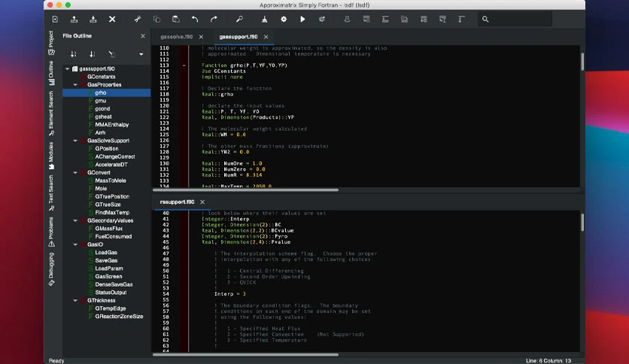Viewport: 629px width, 364px height.
Task: Select gcond in the outline tree
Action: tap(102, 108)
